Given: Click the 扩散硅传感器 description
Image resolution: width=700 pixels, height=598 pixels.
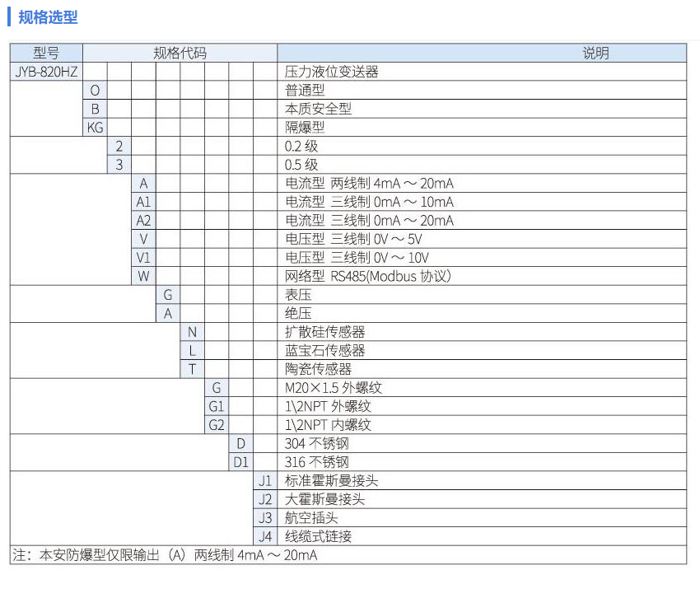Looking at the screenshot, I should point(325,332).
